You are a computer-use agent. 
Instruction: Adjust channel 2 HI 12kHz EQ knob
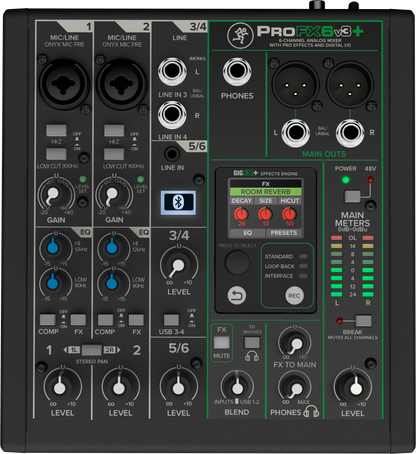coord(111,248)
